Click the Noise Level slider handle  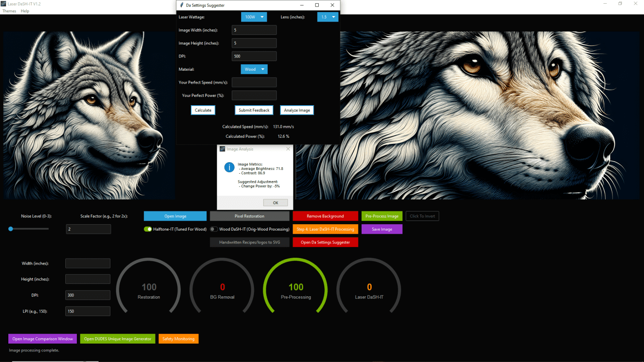(11, 229)
